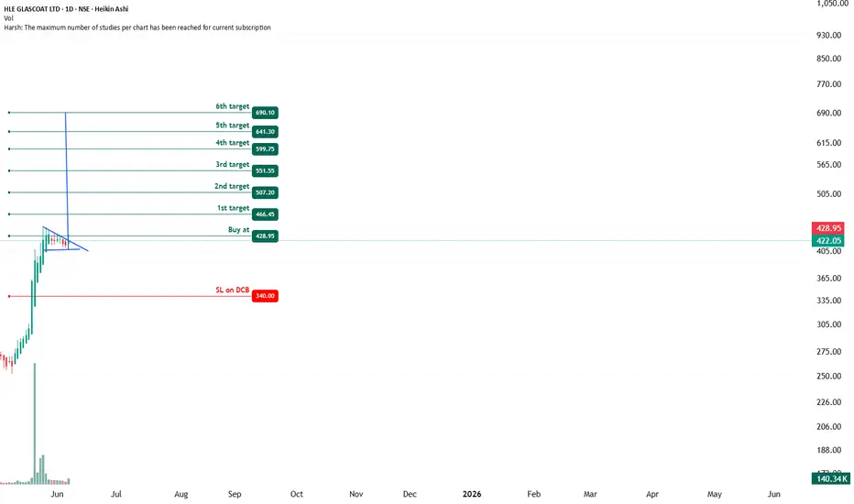Select the 930.00 price axis value

[x=829, y=36]
